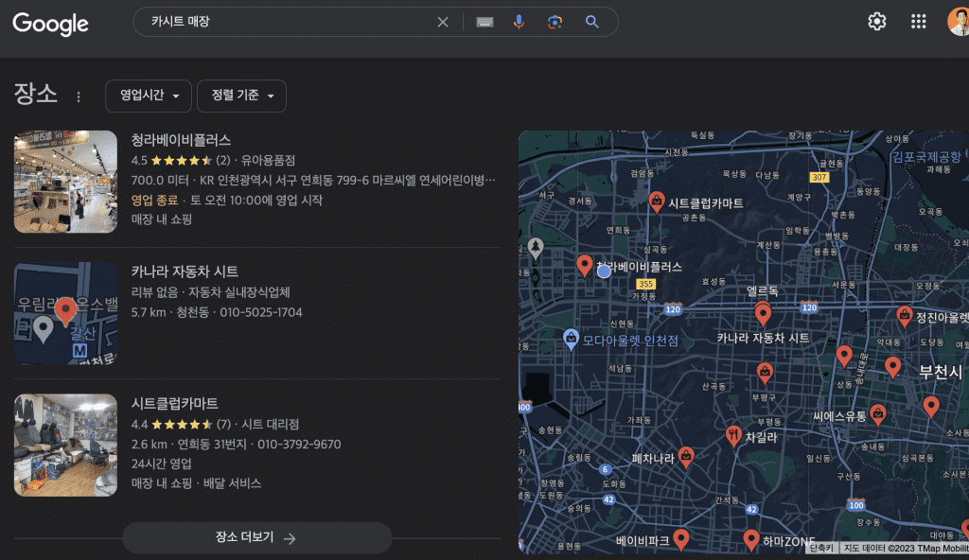
Task: Open the 시트클럽카마트 listing title
Action: 175,404
